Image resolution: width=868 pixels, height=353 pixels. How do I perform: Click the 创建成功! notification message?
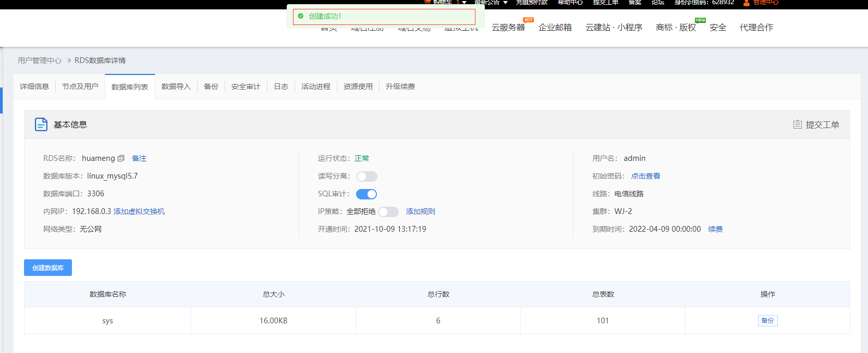coord(325,16)
